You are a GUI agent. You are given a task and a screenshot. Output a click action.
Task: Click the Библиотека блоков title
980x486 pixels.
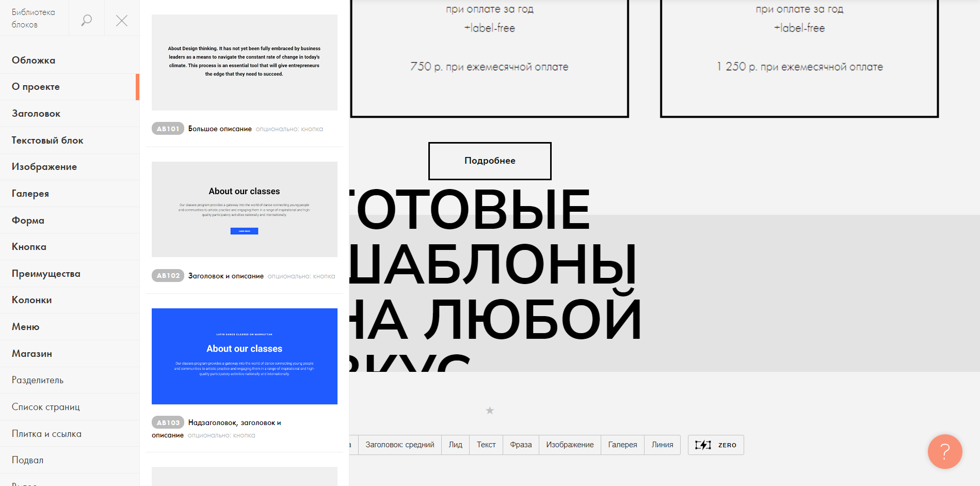tap(34, 18)
